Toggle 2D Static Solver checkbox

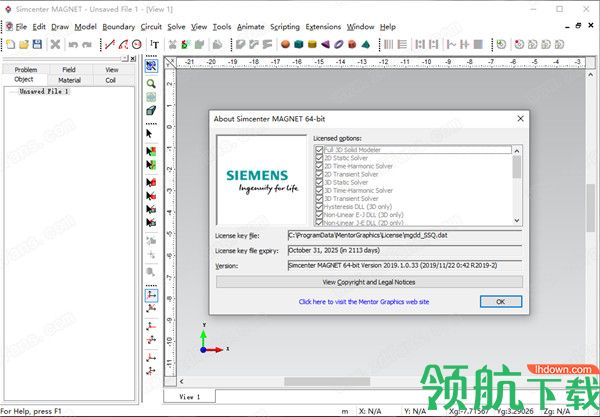coord(319,158)
